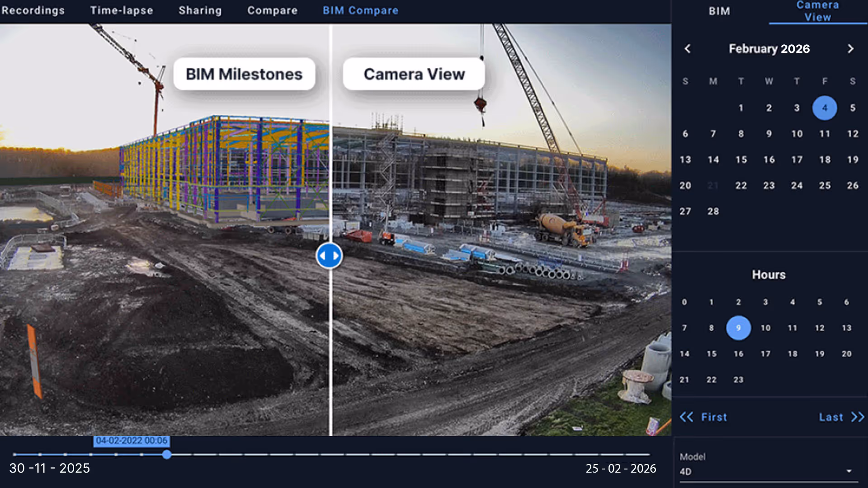Open the Time-lapse tab
868x488 pixels.
pos(122,10)
